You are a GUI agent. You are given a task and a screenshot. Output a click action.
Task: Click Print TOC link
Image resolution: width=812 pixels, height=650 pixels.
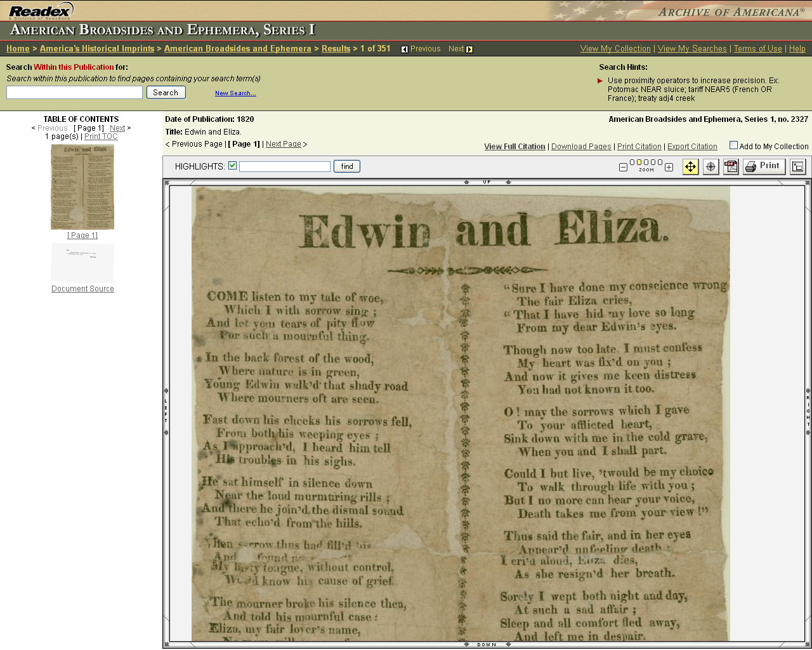(101, 136)
